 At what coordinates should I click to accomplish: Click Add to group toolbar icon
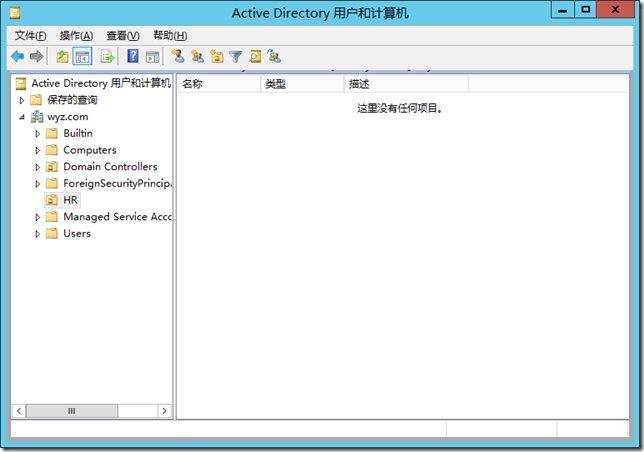click(x=274, y=56)
